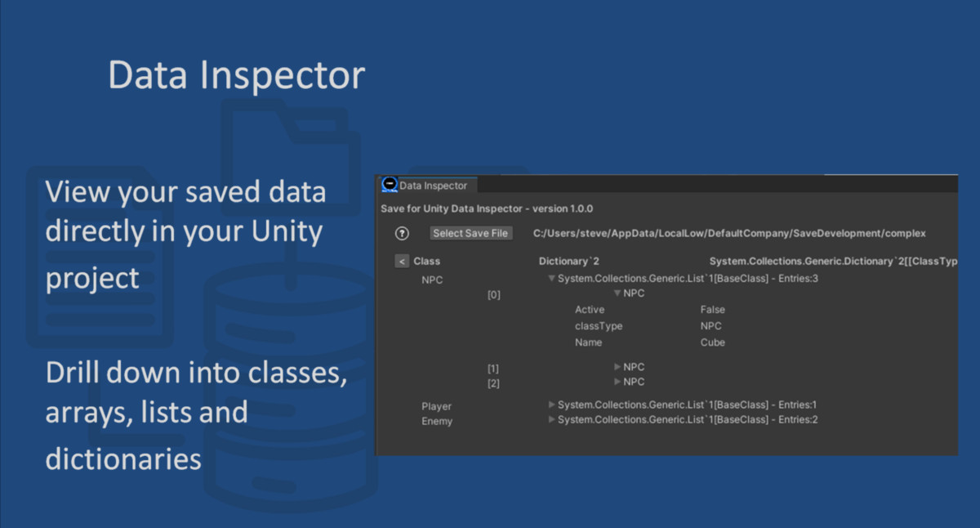Toggle the Active value from False

click(712, 310)
